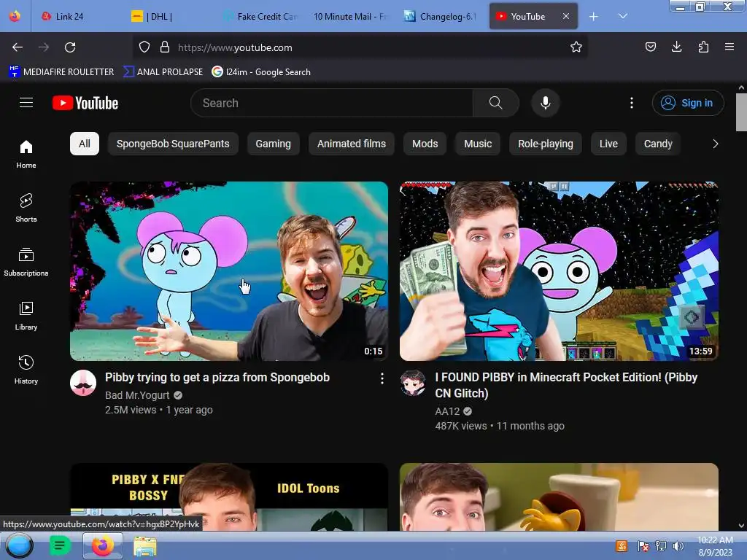
Task: Click the search magnifier button
Action: [495, 103]
